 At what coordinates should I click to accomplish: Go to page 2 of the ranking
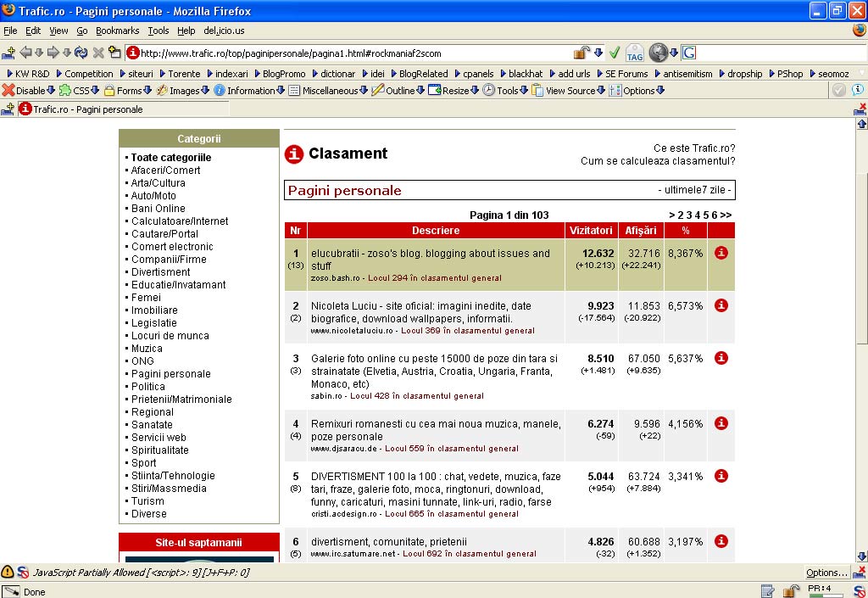pos(681,215)
